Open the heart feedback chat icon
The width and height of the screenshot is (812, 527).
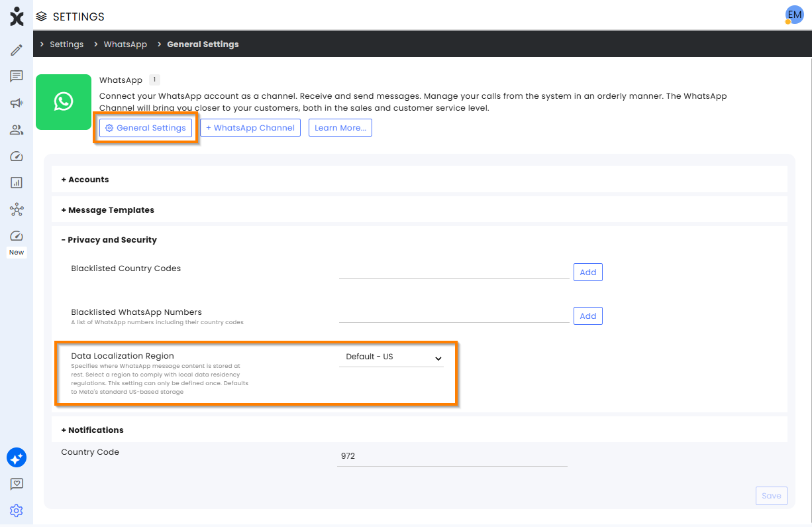click(x=17, y=485)
